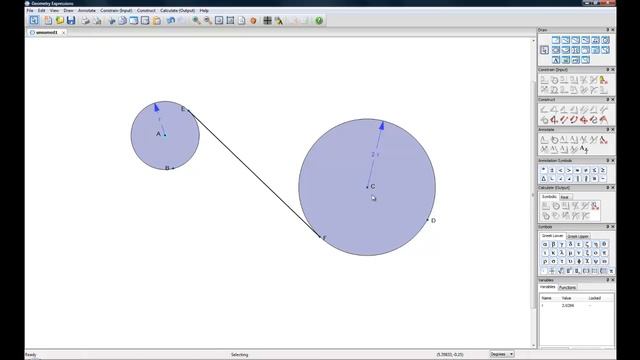Toggle the grid toolbar icon
Viewport: 640px width, 360px height.
(x=267, y=20)
